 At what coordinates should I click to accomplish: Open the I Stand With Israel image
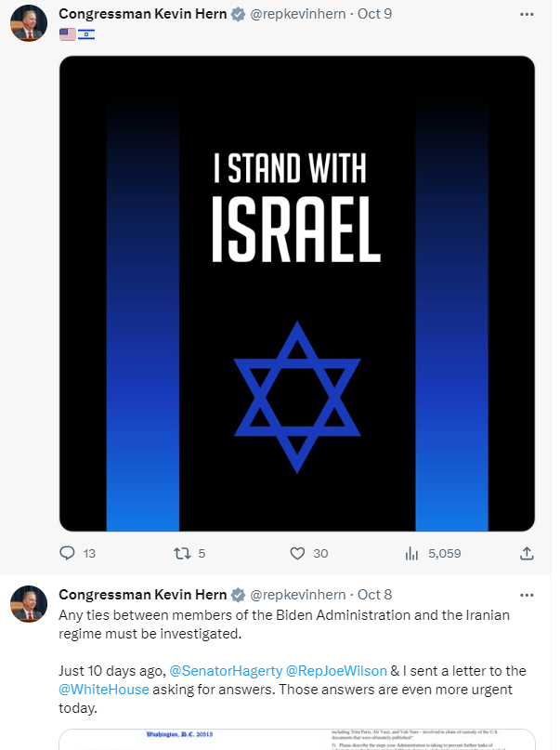point(297,294)
